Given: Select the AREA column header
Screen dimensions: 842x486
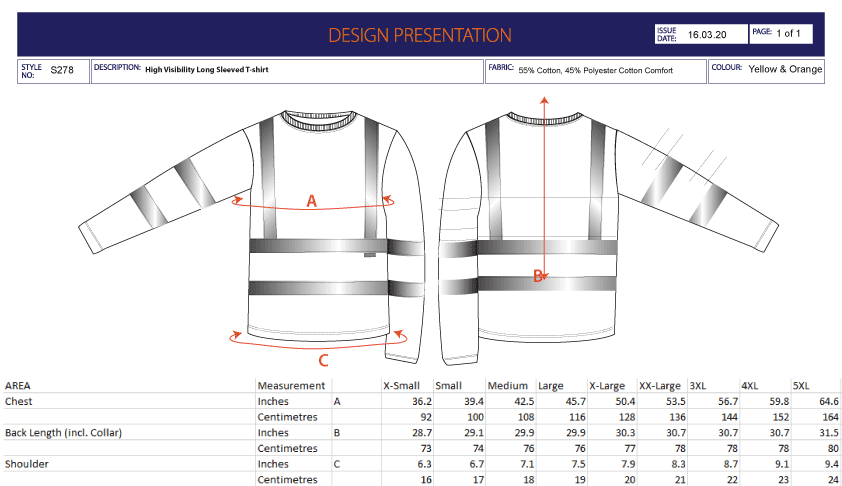Looking at the screenshot, I should click(18, 386).
